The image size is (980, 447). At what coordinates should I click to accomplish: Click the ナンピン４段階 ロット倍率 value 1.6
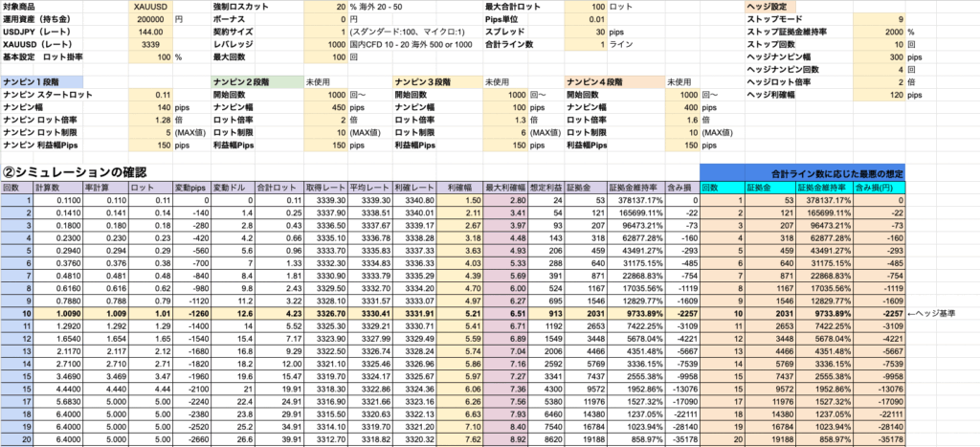click(682, 120)
